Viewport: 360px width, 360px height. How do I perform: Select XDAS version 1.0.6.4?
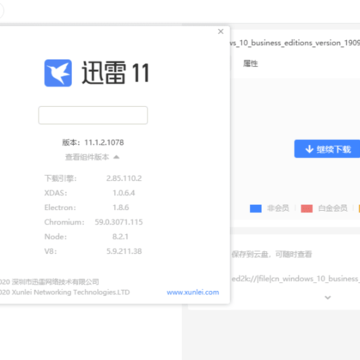coord(124,193)
